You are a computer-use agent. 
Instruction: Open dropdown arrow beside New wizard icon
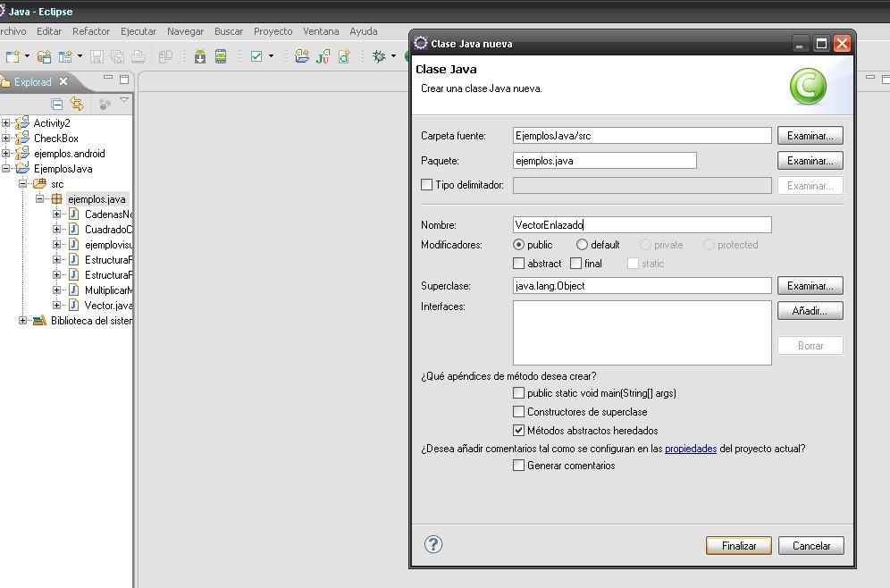tap(27, 55)
